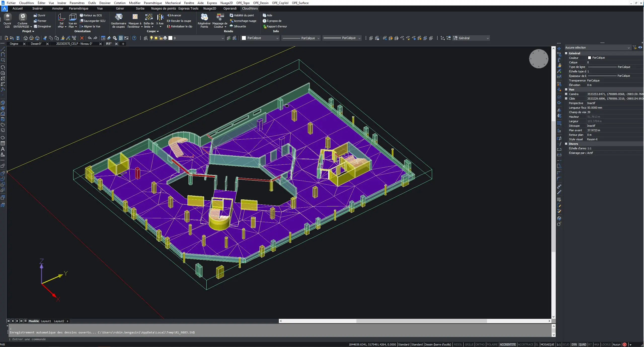
Task: Open the layer dropdown showing 0
Action: tap(222, 38)
